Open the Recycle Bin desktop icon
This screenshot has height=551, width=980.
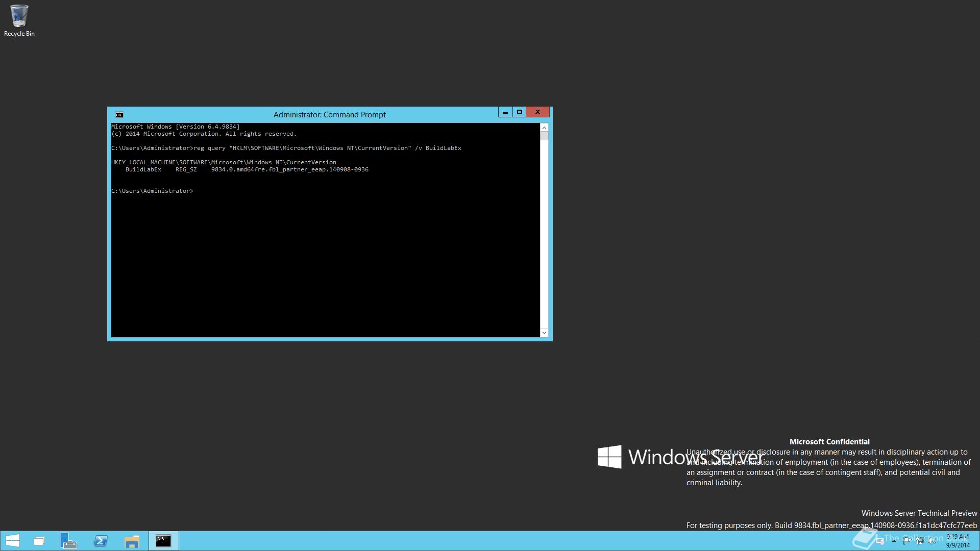(19, 21)
